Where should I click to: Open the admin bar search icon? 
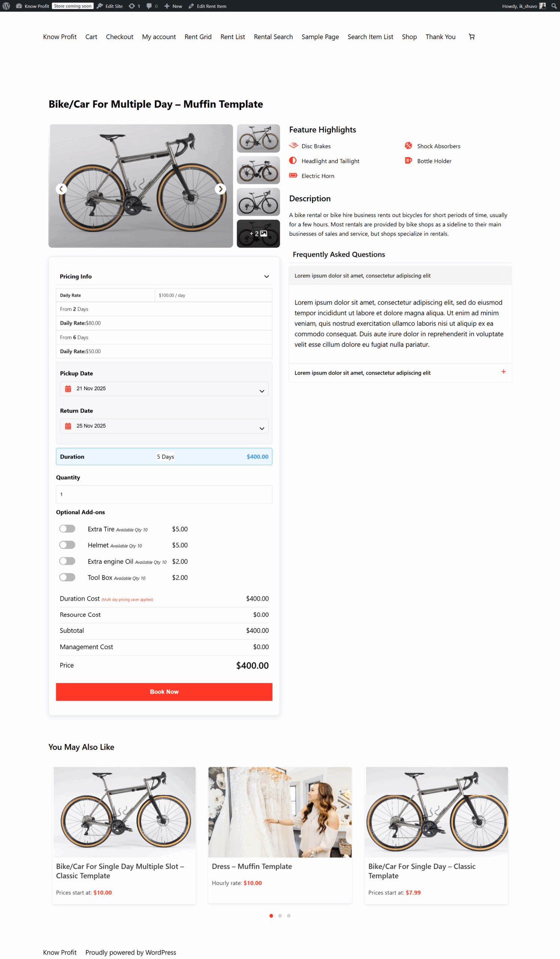554,6
